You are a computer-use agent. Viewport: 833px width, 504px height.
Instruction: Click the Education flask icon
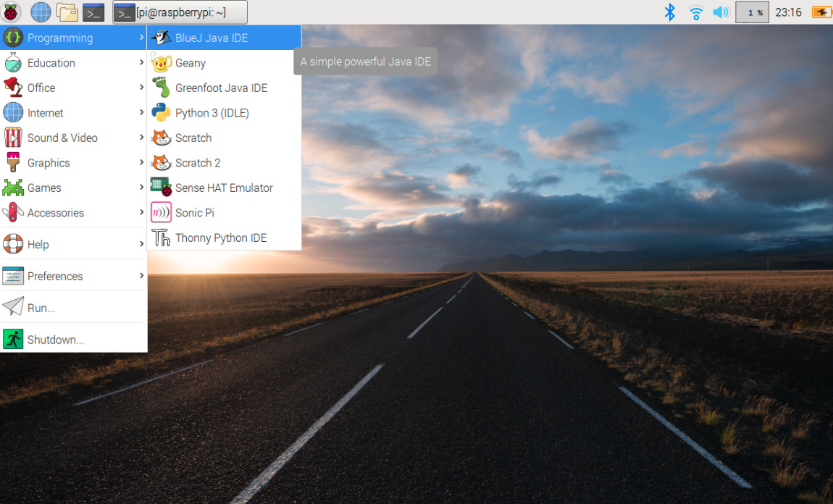tap(13, 63)
